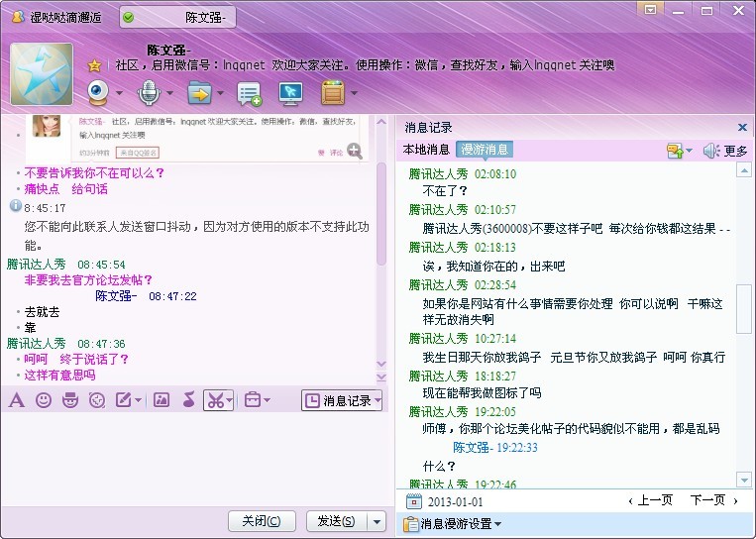
Task: Expand the export icon dropdown arrow
Action: [x=689, y=151]
